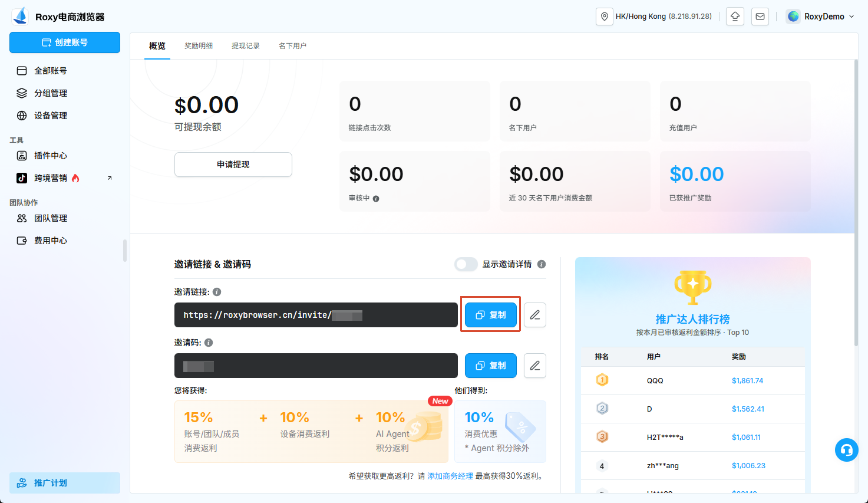The height and width of the screenshot is (503, 868).
Task: Open 费用中心 in the sidebar
Action: [x=65, y=241]
